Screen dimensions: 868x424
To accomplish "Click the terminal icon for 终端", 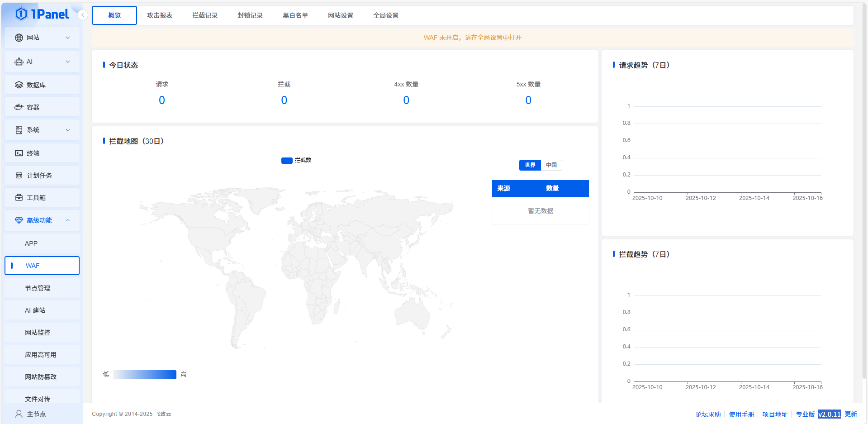I will pos(19,153).
